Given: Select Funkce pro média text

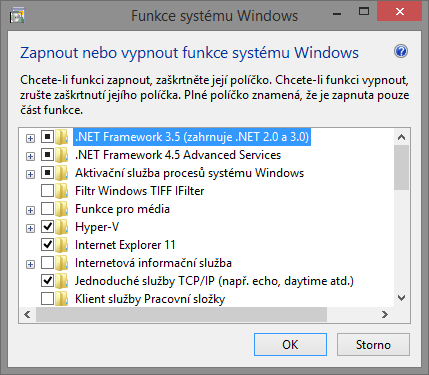Looking at the screenshot, I should tap(122, 209).
